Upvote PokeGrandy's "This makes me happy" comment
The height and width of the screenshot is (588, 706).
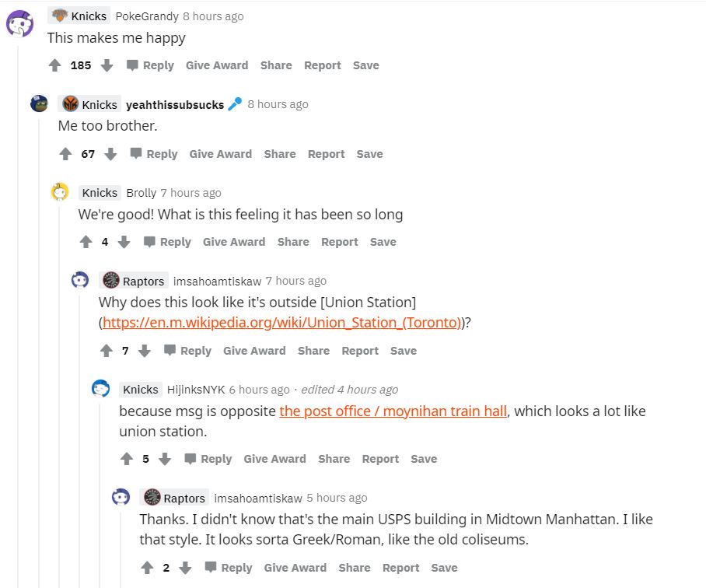tap(54, 65)
